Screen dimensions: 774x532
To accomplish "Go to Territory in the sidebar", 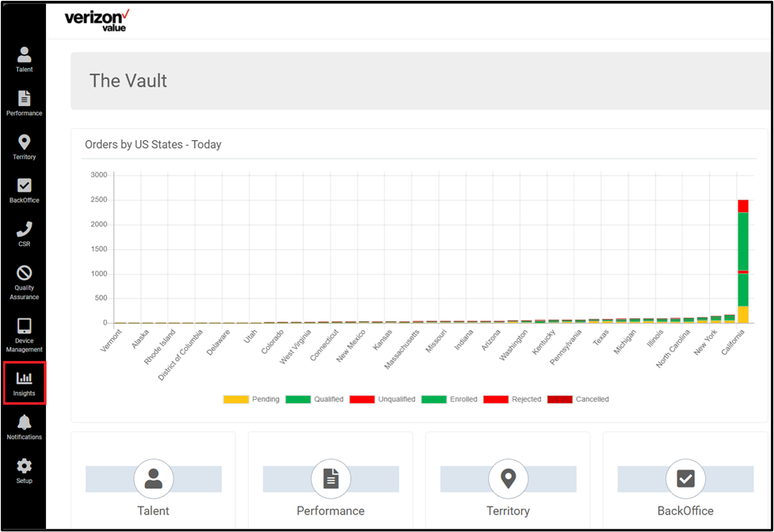I will click(x=24, y=147).
